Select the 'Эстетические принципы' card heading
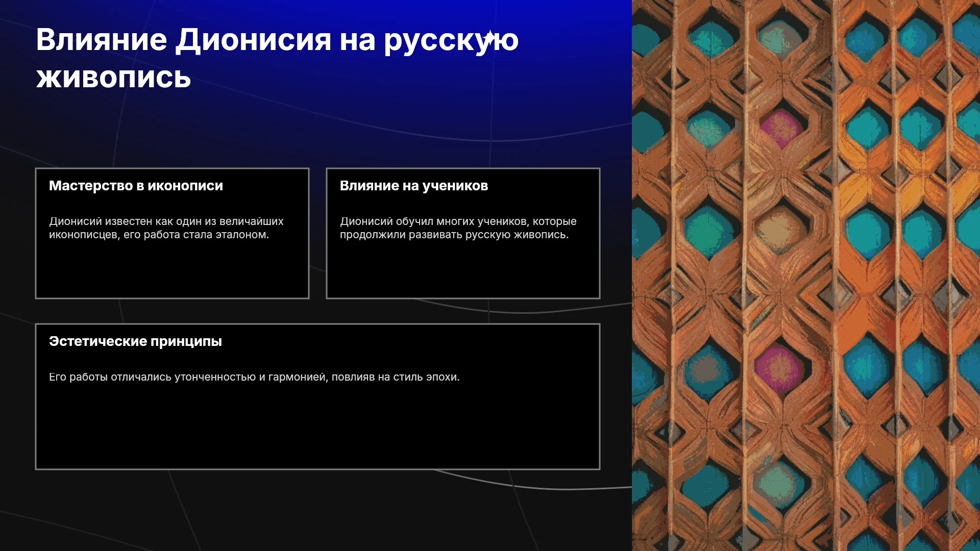 coord(135,341)
